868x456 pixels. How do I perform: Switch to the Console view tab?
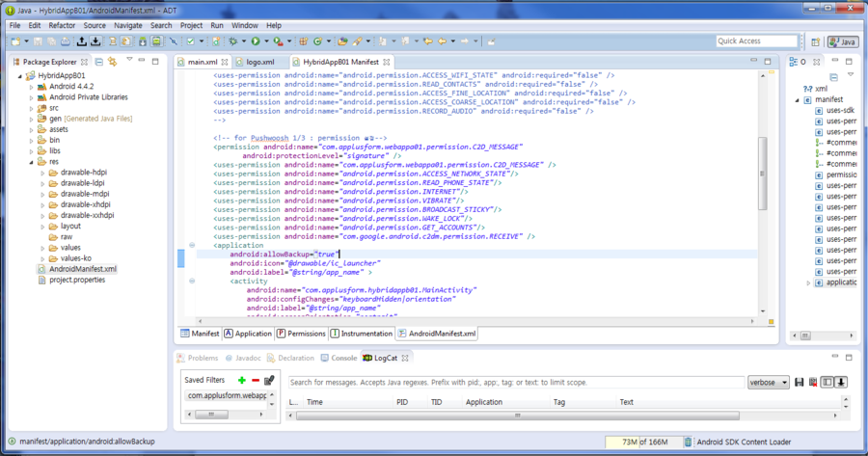click(x=339, y=358)
